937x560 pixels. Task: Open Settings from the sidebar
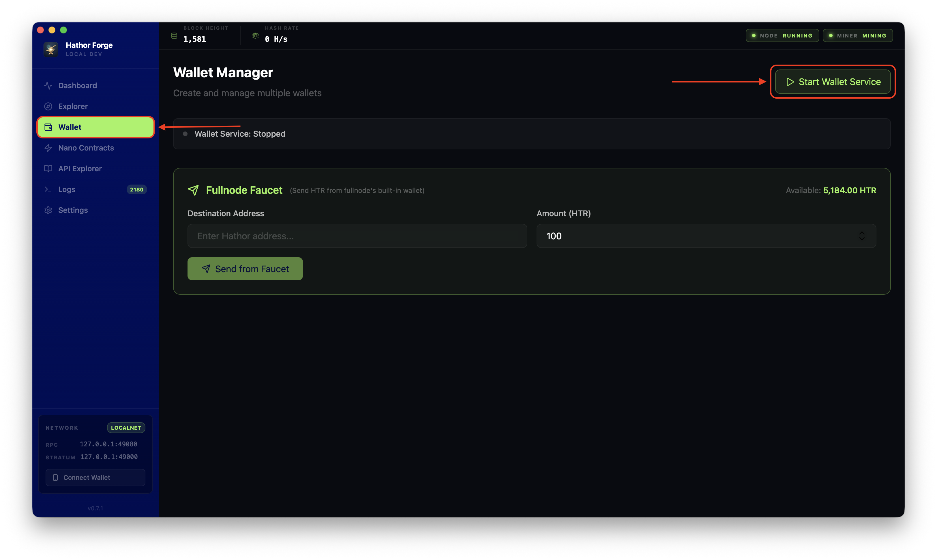click(95, 210)
